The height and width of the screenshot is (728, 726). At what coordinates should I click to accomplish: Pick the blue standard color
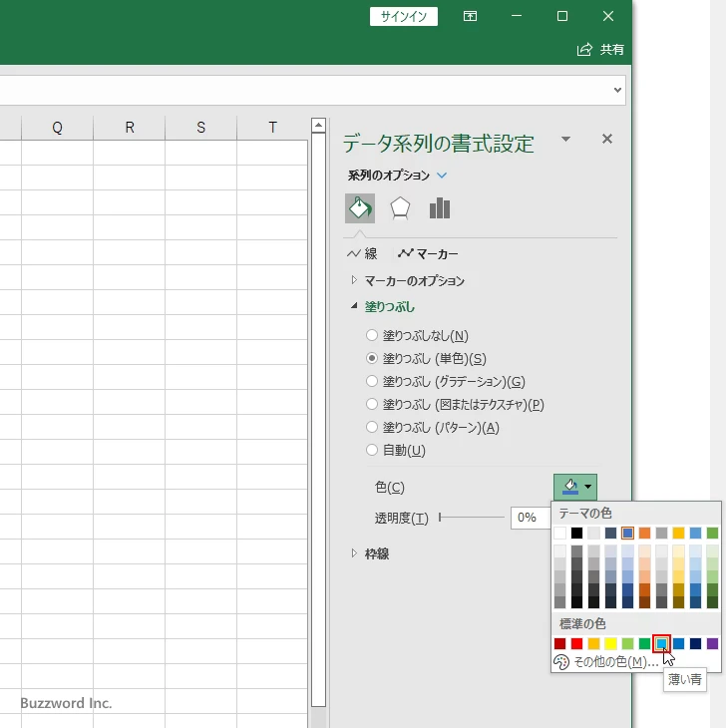pyautogui.click(x=678, y=643)
